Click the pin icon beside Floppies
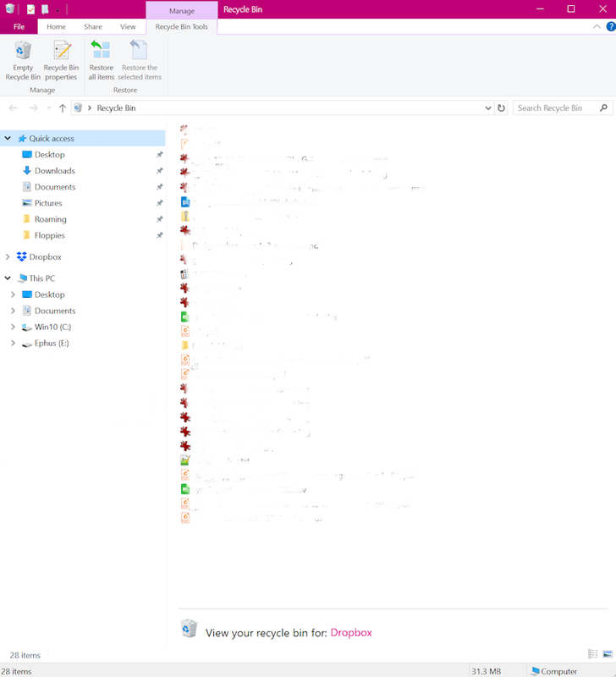The width and height of the screenshot is (616, 677). 160,235
